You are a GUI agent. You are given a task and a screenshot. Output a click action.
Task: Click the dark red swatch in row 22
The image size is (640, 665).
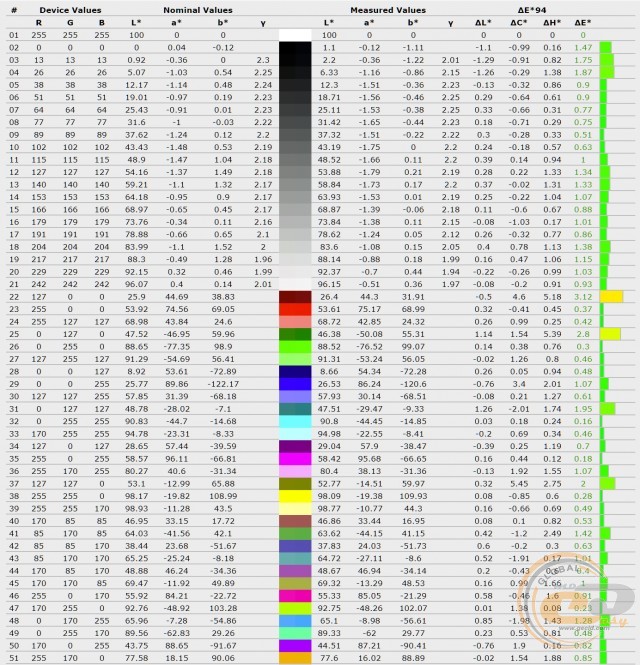pos(295,296)
